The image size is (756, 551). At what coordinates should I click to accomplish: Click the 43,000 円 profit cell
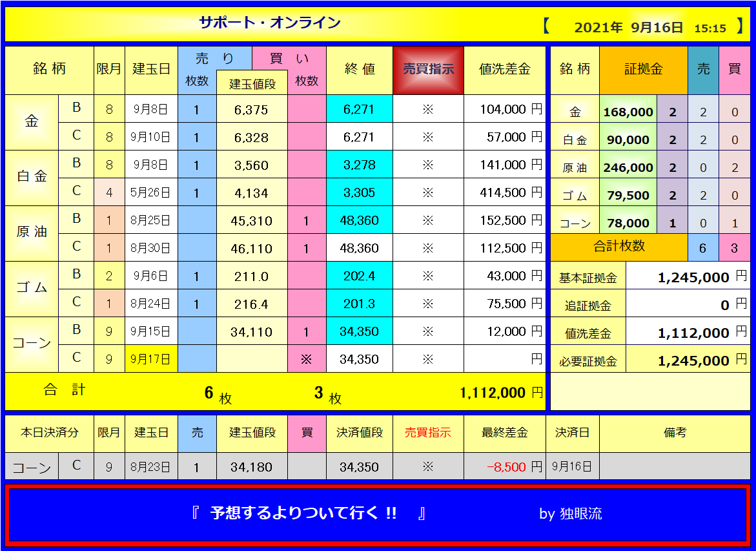504,276
